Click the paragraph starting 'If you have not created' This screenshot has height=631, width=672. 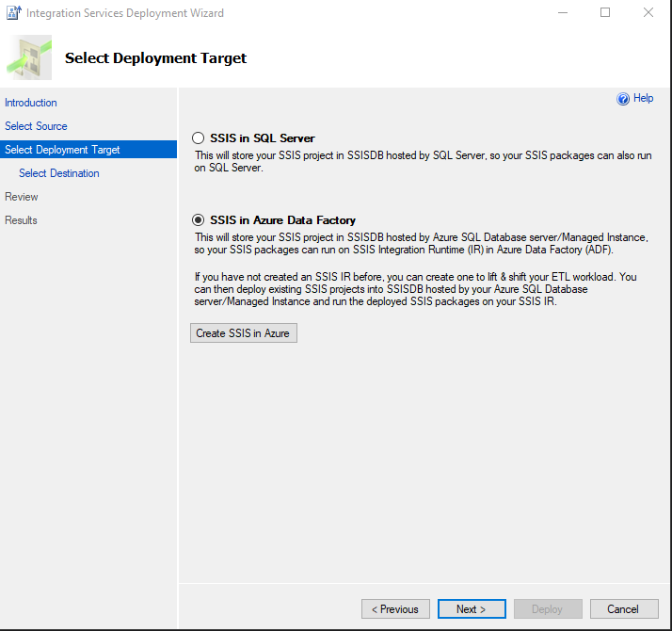(x=415, y=289)
